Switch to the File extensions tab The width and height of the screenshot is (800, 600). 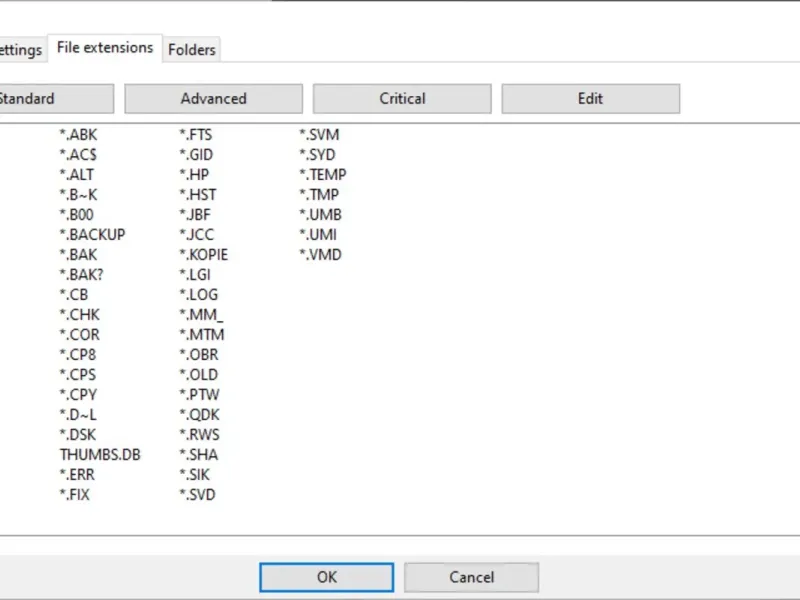105,48
